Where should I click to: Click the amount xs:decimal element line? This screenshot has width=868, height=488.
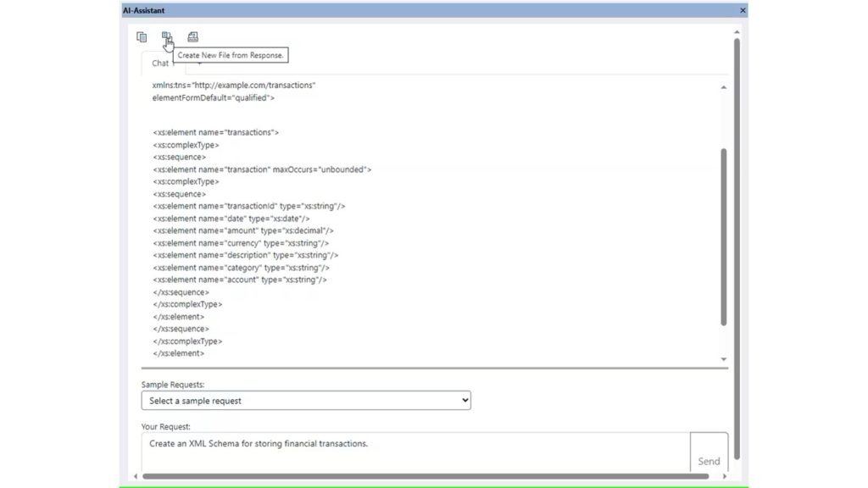[x=243, y=230]
